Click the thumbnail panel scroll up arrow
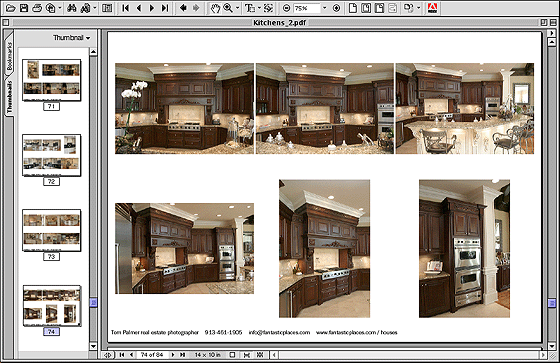Image resolution: width=560 pixels, height=363 pixels. tap(93, 51)
